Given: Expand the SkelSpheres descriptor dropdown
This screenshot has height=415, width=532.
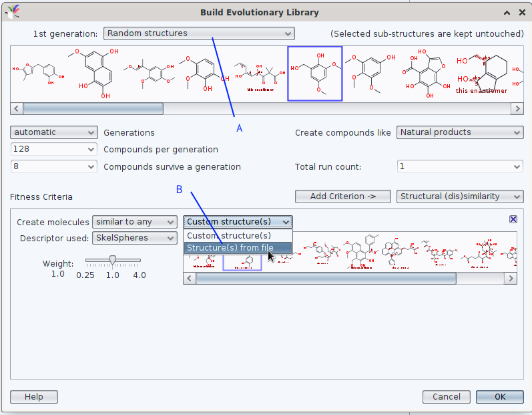Looking at the screenshot, I should coord(134,238).
